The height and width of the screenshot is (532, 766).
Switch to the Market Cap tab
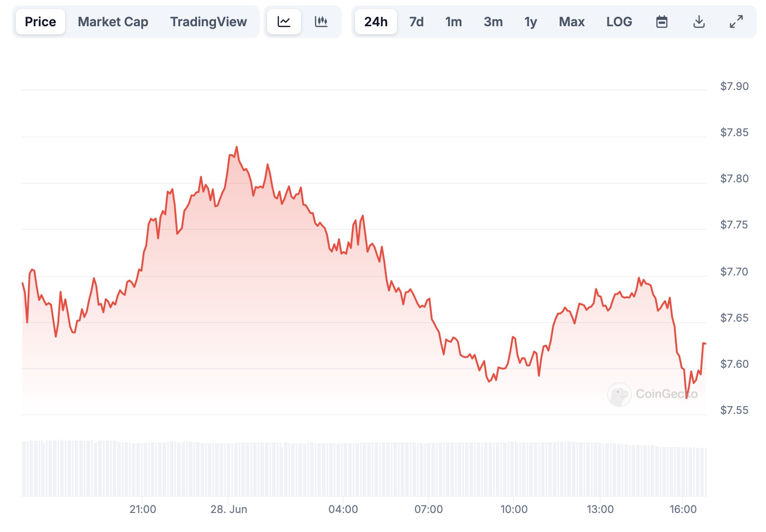(x=113, y=22)
